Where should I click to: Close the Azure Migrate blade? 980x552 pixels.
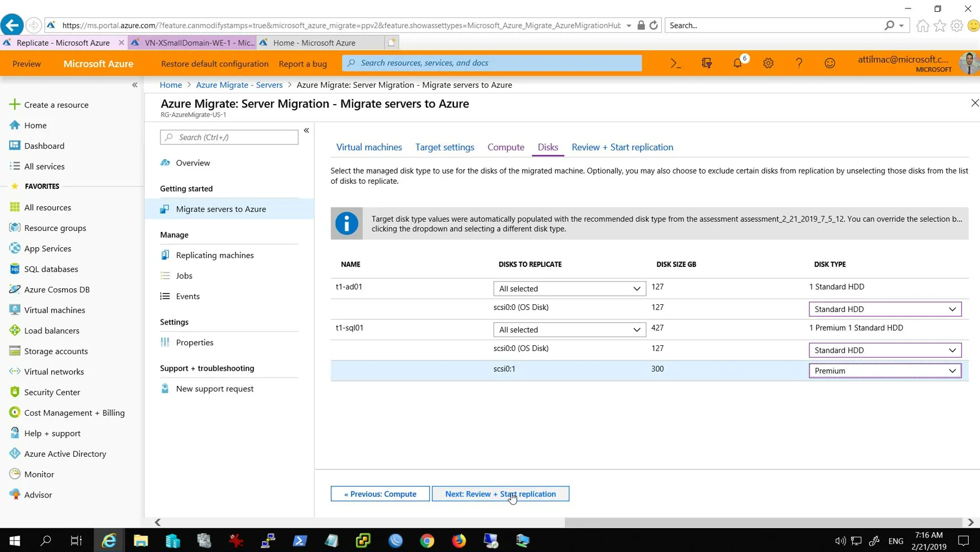tap(975, 103)
